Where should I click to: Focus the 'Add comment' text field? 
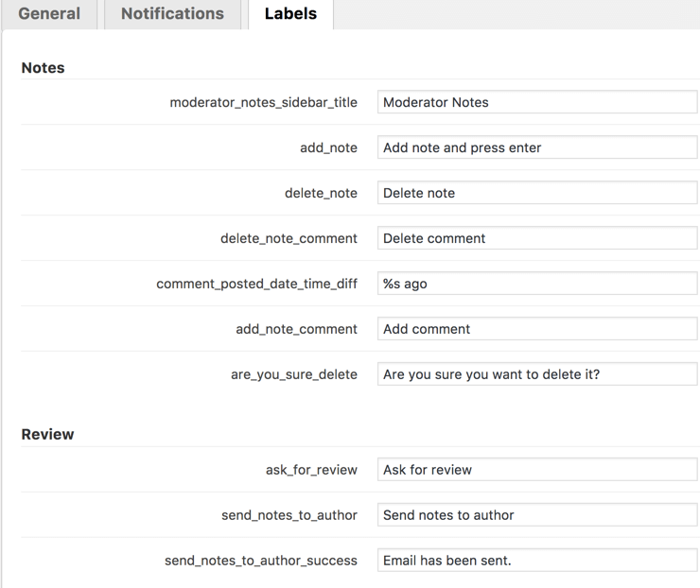[536, 329]
